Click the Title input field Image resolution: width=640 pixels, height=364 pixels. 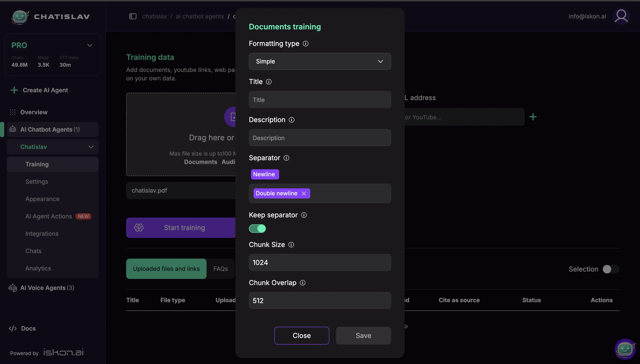(320, 99)
